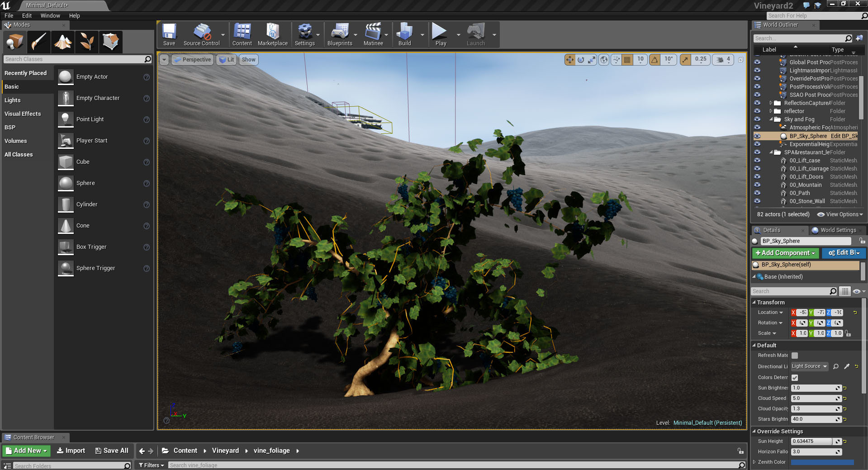Image resolution: width=868 pixels, height=470 pixels.
Task: Click Add New in Content Browser
Action: [27, 451]
